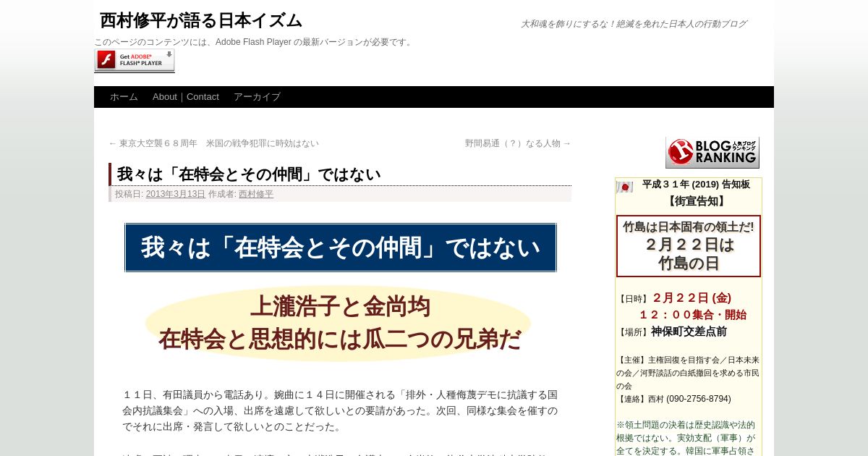Click the dark blue title banner image
This screenshot has width=868, height=456.
pyautogui.click(x=341, y=248)
